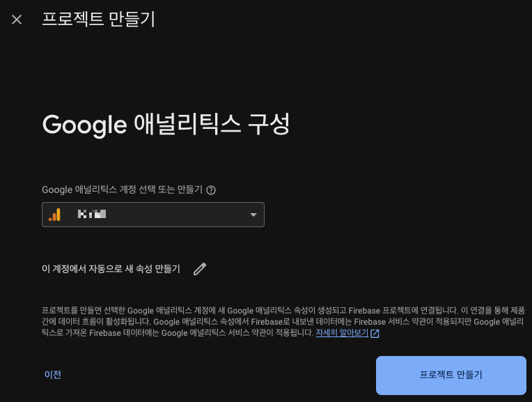Edit new property with the pencil icon

click(200, 269)
